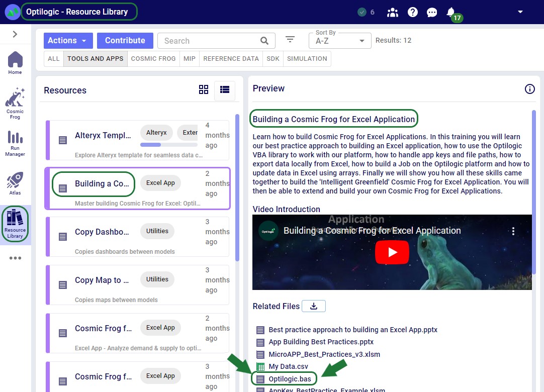Click the My Data.csv spreadsheet icon
544x392 pixels.
[260, 366]
